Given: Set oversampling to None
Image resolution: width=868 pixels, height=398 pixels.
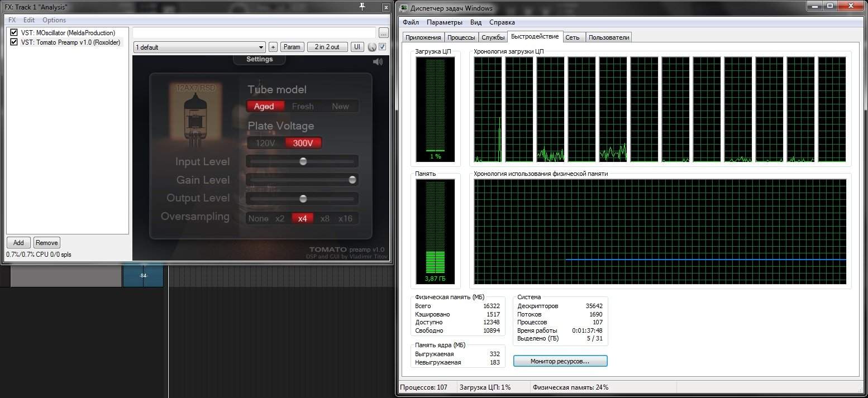Looking at the screenshot, I should point(259,218).
